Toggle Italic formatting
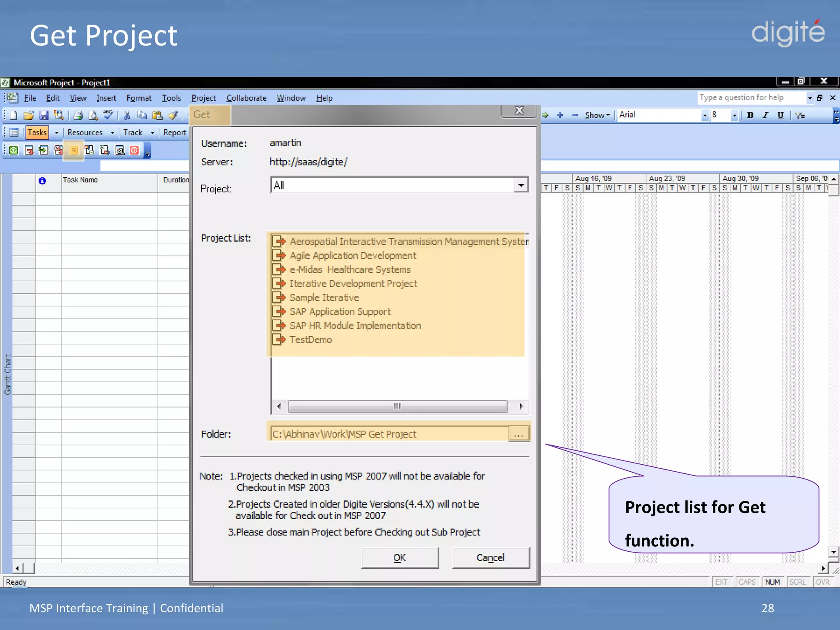840x630 pixels. point(765,115)
